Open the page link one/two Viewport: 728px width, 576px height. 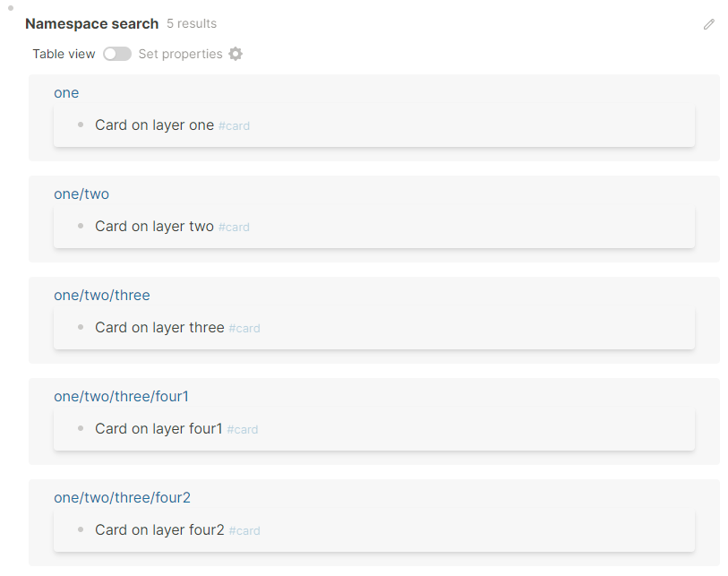(x=81, y=193)
